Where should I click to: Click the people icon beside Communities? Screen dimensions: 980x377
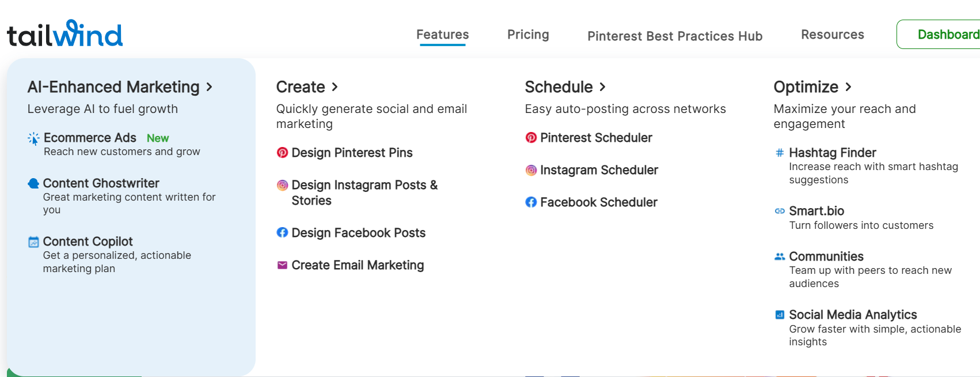click(780, 257)
